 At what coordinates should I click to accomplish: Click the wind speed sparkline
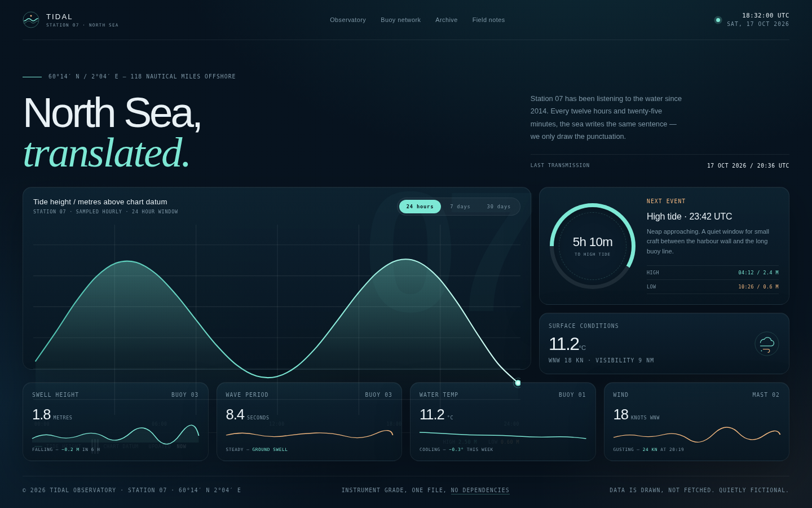pyautogui.click(x=697, y=434)
